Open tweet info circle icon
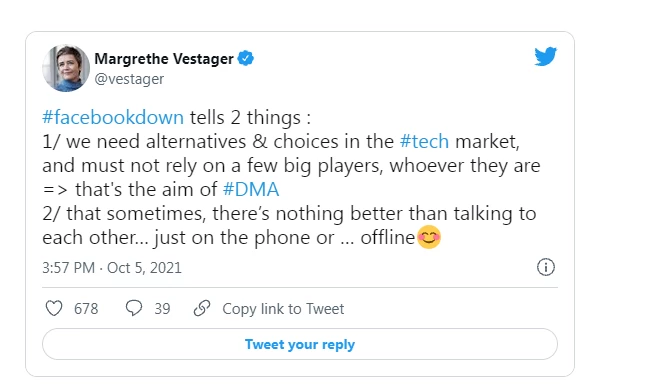 [545, 267]
